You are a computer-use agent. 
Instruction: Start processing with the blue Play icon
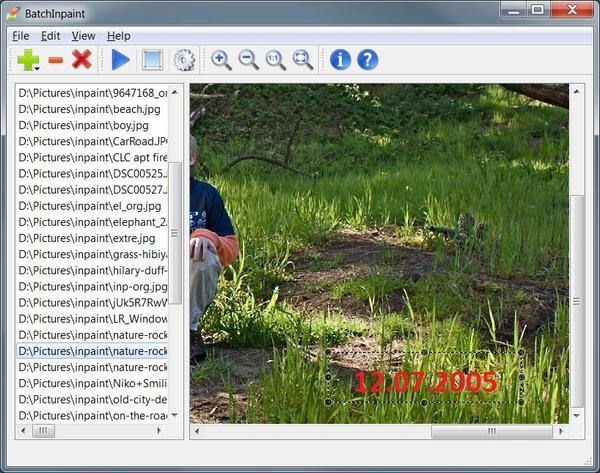coord(120,60)
